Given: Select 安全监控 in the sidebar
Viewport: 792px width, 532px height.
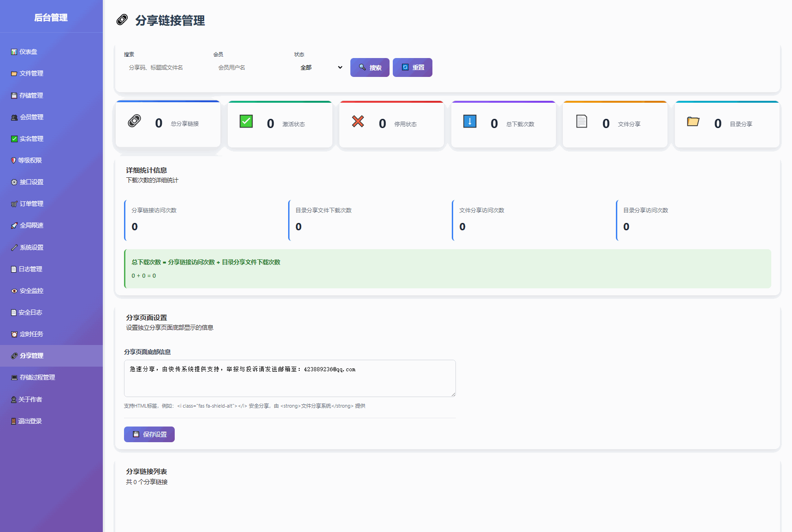Looking at the screenshot, I should 31,291.
